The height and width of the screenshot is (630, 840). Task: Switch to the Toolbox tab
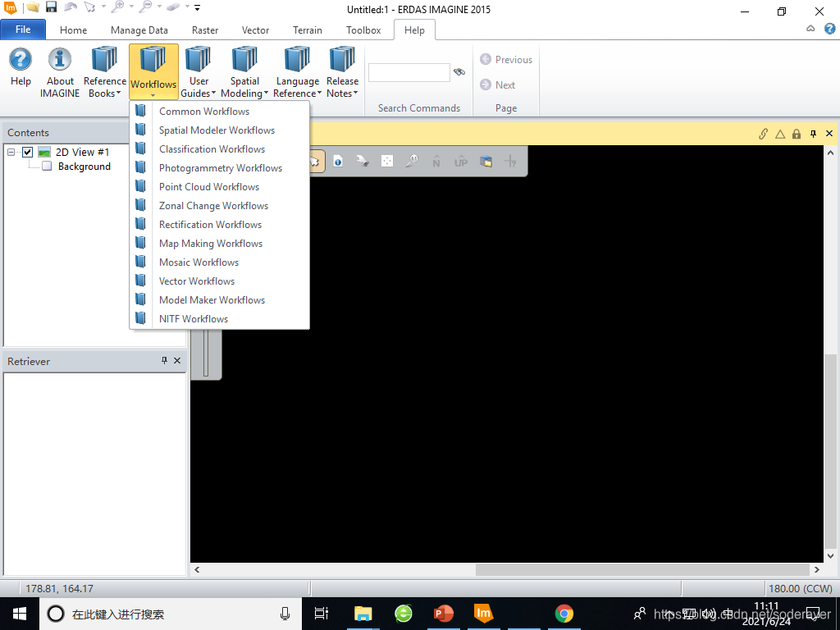(x=363, y=30)
